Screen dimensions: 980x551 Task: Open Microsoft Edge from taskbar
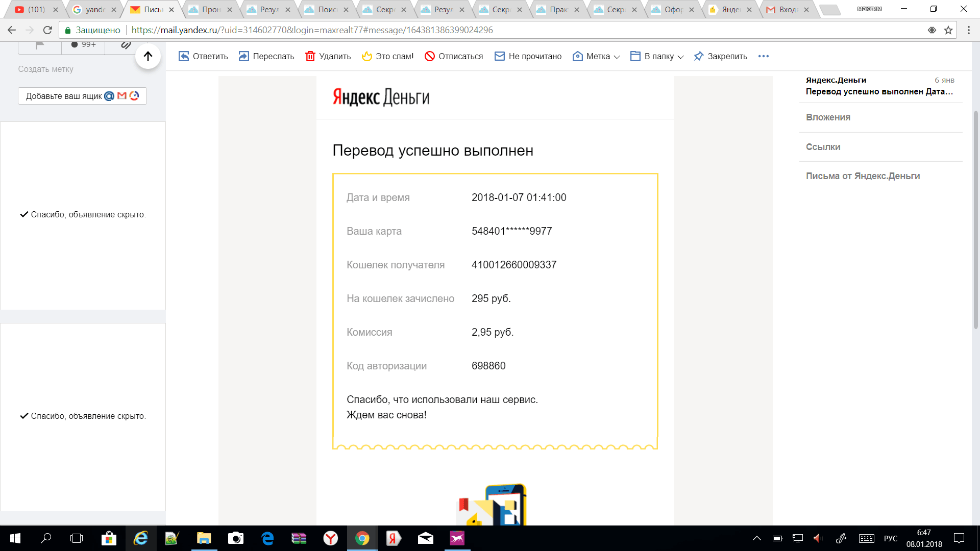(x=267, y=538)
